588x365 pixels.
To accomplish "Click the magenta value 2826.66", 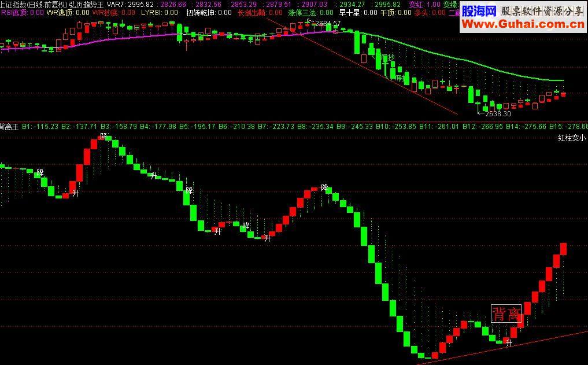I will [x=173, y=5].
